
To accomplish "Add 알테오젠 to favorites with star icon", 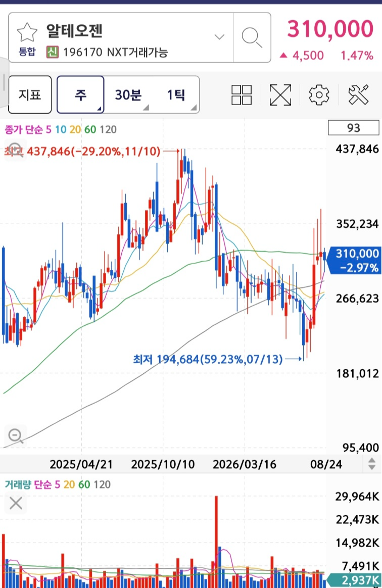I will click(x=27, y=32).
